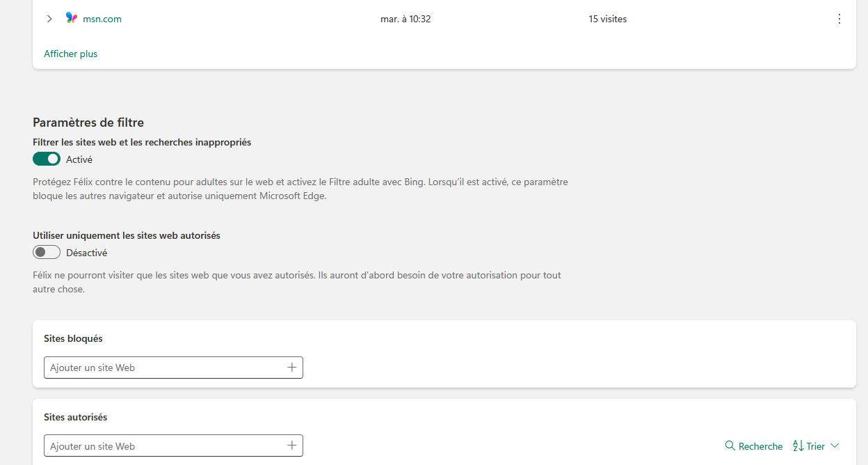Image resolution: width=868 pixels, height=465 pixels.
Task: Focus the Sites bloqués website input field
Action: click(173, 368)
